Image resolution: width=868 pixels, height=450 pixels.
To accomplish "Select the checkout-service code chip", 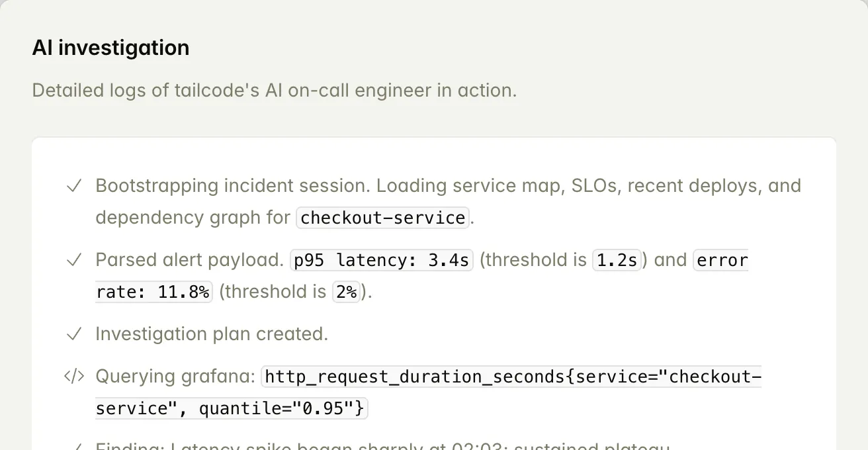I will 383,218.
